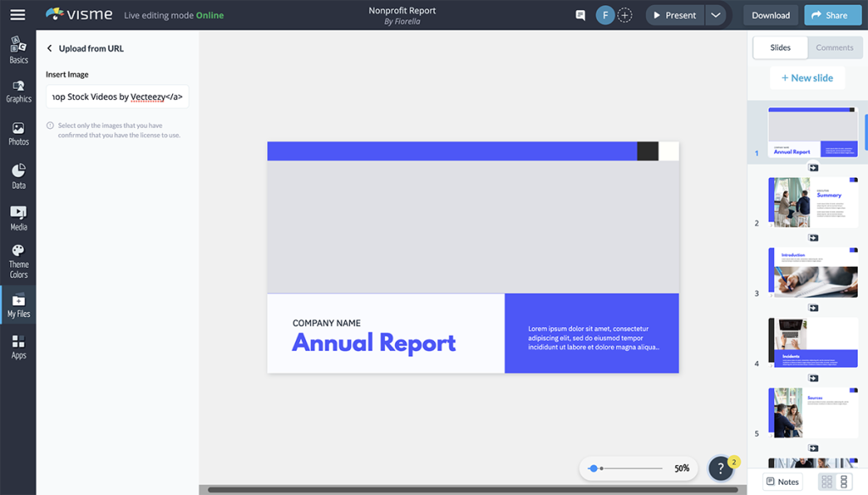868x495 pixels.
Task: Switch to the Comments tab
Action: 835,47
